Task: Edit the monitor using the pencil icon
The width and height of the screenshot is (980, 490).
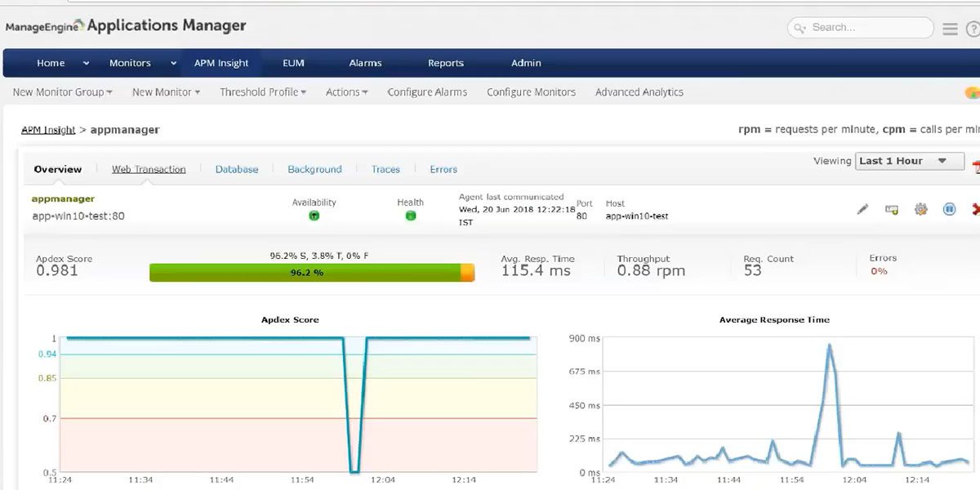Action: (862, 209)
